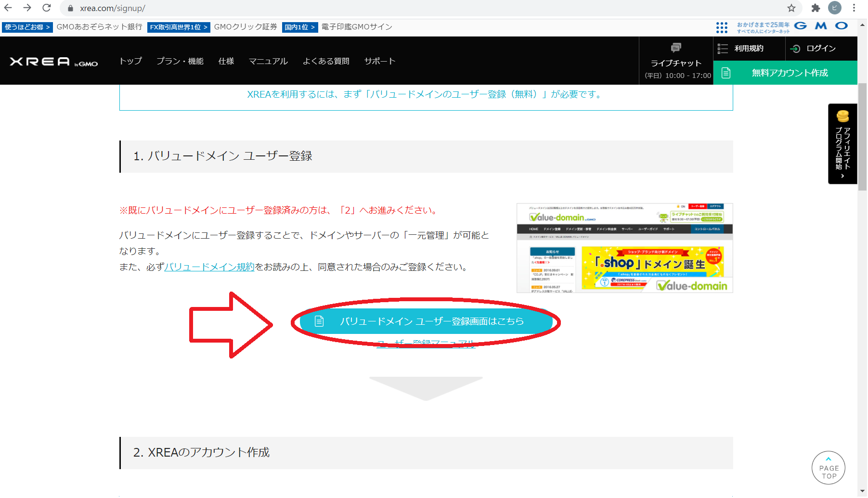Bookmark this page with the star icon

[791, 8]
